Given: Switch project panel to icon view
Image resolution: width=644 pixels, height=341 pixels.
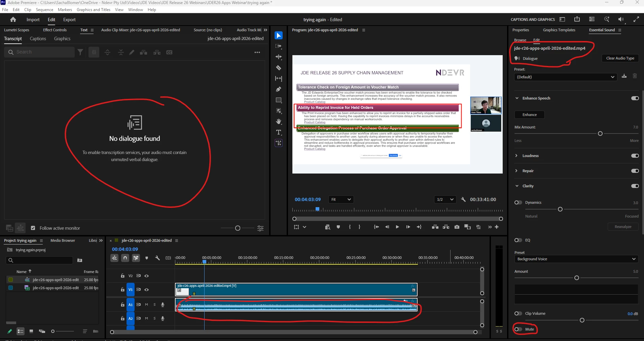Looking at the screenshot, I should [x=31, y=331].
